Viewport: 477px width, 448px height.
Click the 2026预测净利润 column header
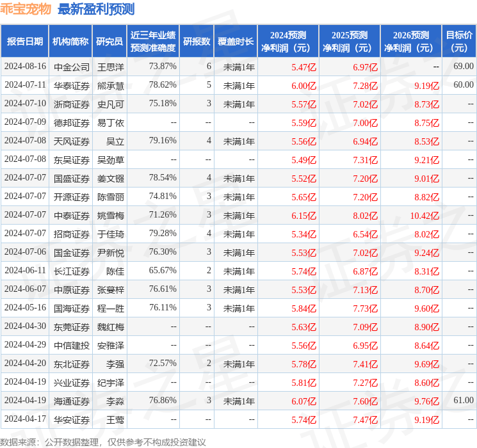(x=411, y=42)
